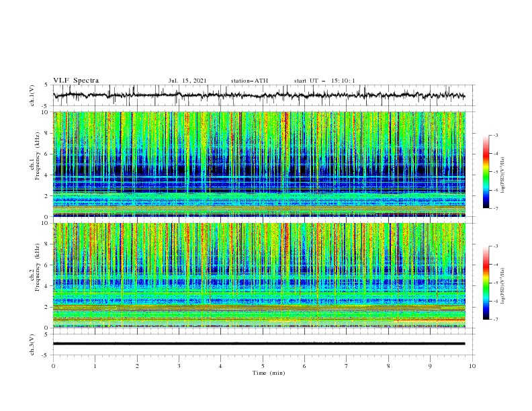Screen dimensions: 532x411
Task: Click ch.2 spectrogram frequency tick '4'
Action: coord(48,286)
